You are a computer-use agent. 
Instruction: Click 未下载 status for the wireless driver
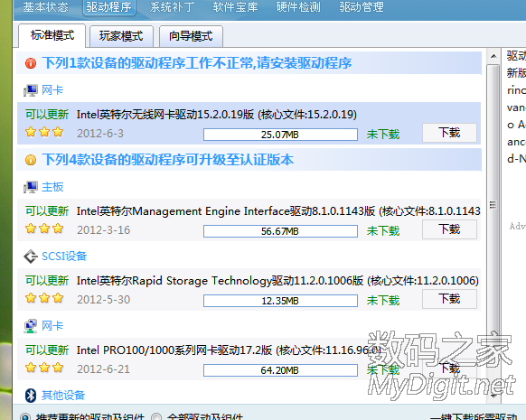(x=383, y=135)
